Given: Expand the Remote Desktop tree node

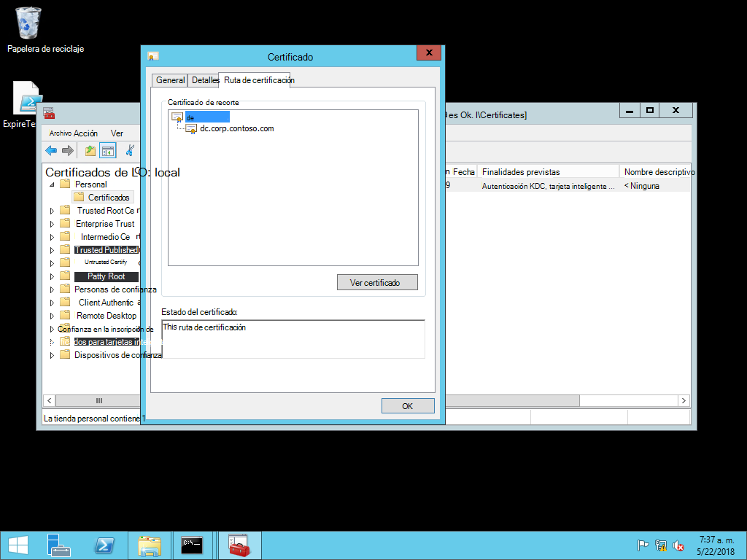Looking at the screenshot, I should [52, 316].
